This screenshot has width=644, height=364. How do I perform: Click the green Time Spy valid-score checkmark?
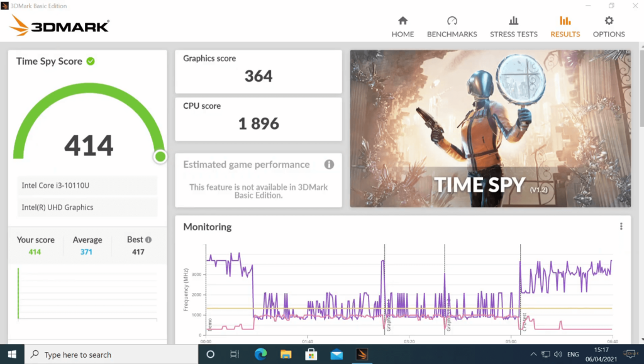pyautogui.click(x=91, y=61)
